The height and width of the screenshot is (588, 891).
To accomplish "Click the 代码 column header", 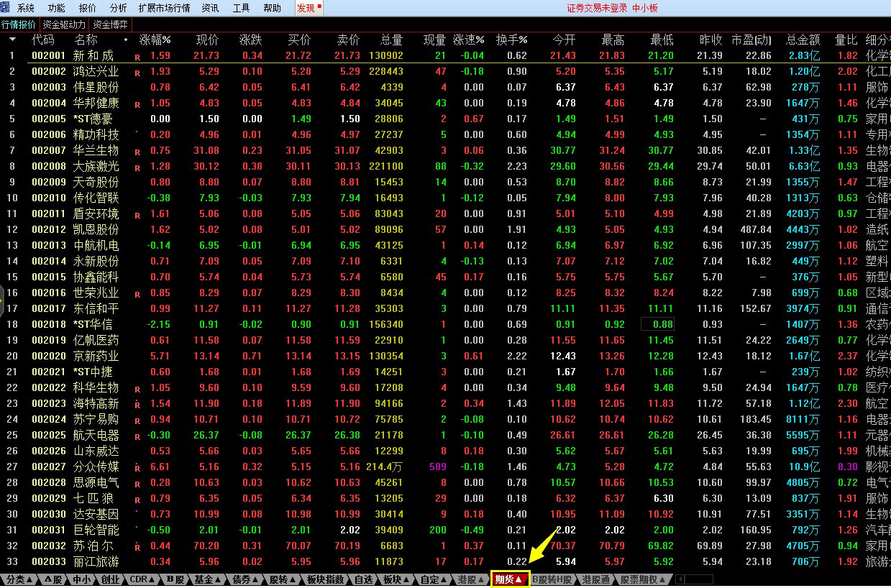I will (x=43, y=40).
